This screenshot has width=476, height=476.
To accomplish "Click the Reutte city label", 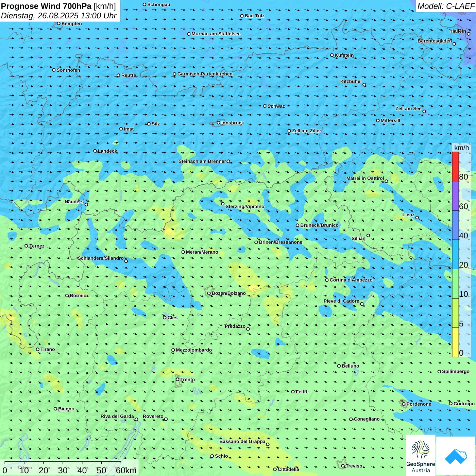I will pyautogui.click(x=129, y=75).
